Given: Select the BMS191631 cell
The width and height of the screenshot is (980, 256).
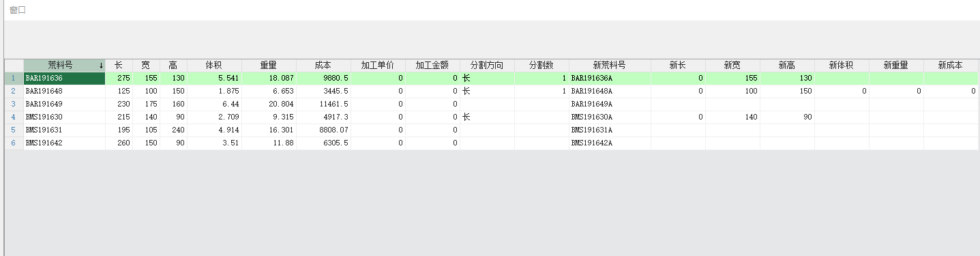Looking at the screenshot, I should [65, 130].
